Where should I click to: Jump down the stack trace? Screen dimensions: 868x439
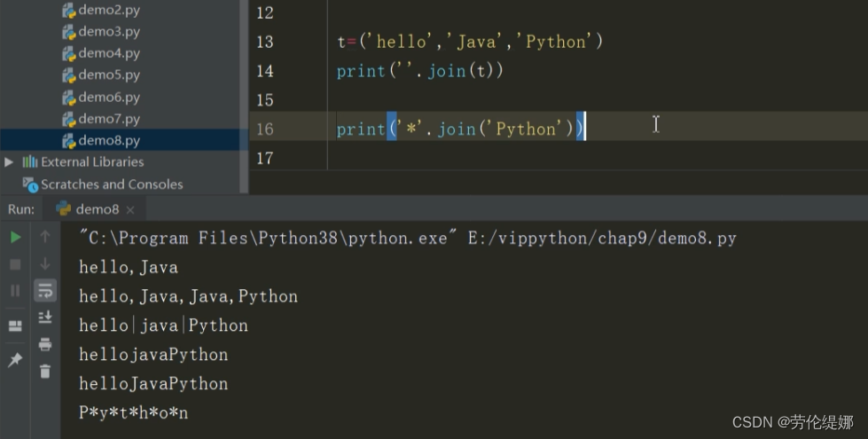tap(45, 264)
